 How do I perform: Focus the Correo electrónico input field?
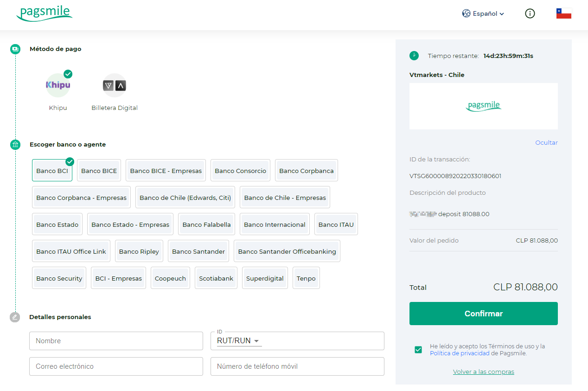click(116, 366)
